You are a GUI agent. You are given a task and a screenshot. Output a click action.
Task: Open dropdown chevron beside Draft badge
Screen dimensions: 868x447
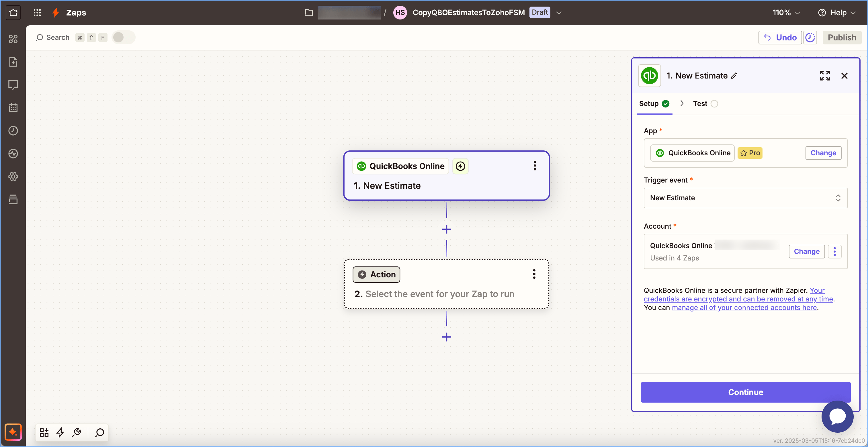(x=559, y=13)
